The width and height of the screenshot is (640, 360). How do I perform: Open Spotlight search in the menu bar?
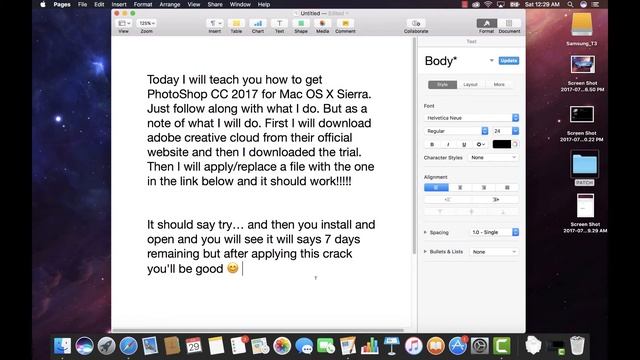click(570, 4)
